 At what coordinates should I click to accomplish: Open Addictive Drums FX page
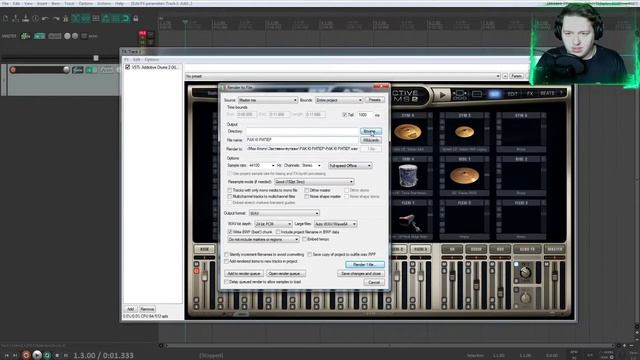click(x=530, y=93)
